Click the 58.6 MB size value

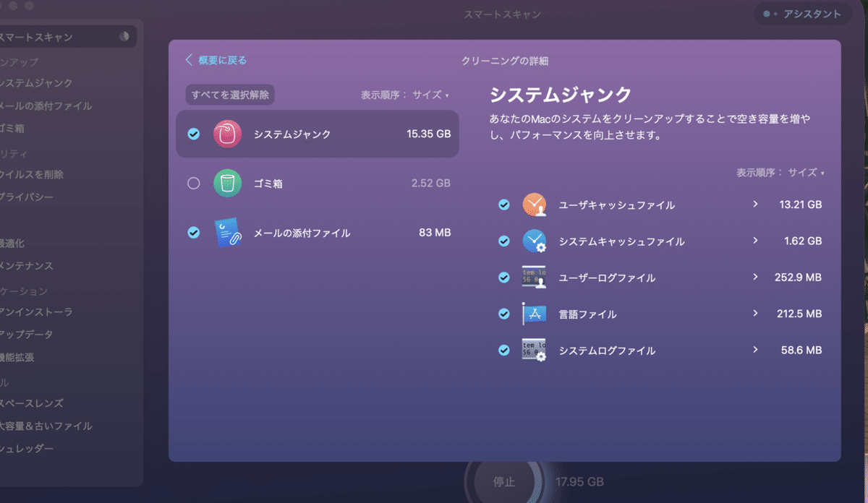[801, 351]
